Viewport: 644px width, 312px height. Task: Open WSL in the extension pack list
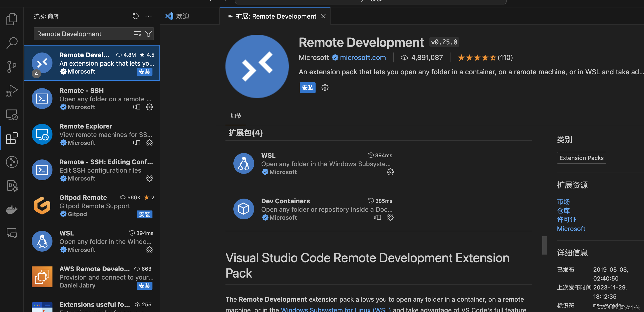[314, 163]
